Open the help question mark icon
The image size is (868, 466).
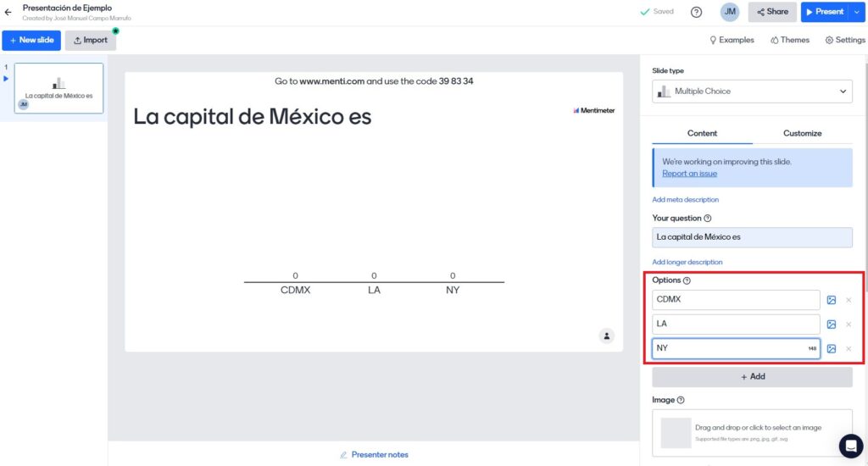(696, 12)
